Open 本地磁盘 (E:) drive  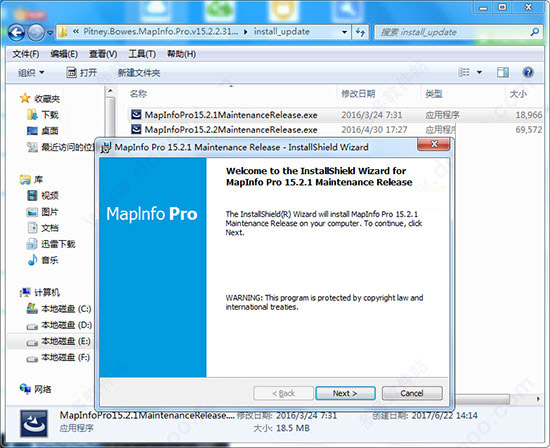point(59,341)
